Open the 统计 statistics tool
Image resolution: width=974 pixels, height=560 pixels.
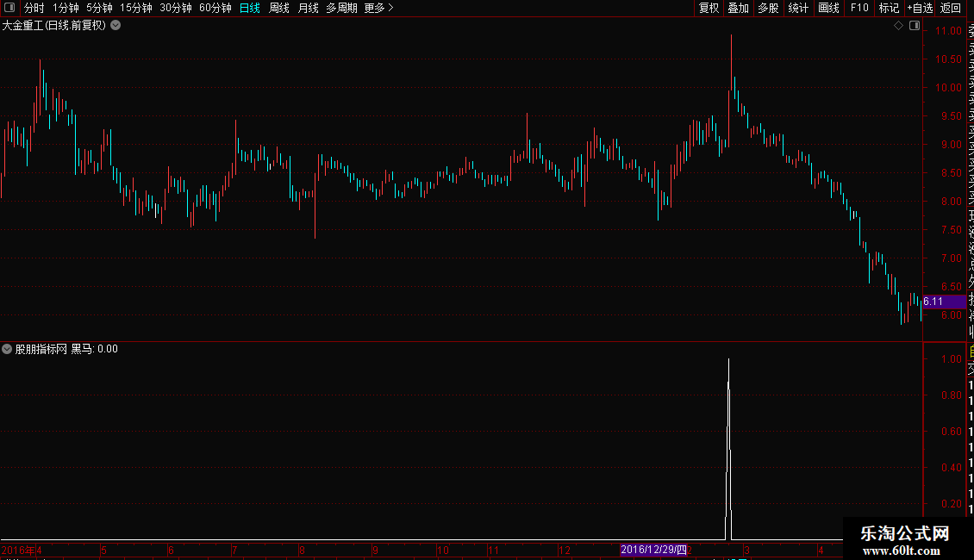click(798, 8)
